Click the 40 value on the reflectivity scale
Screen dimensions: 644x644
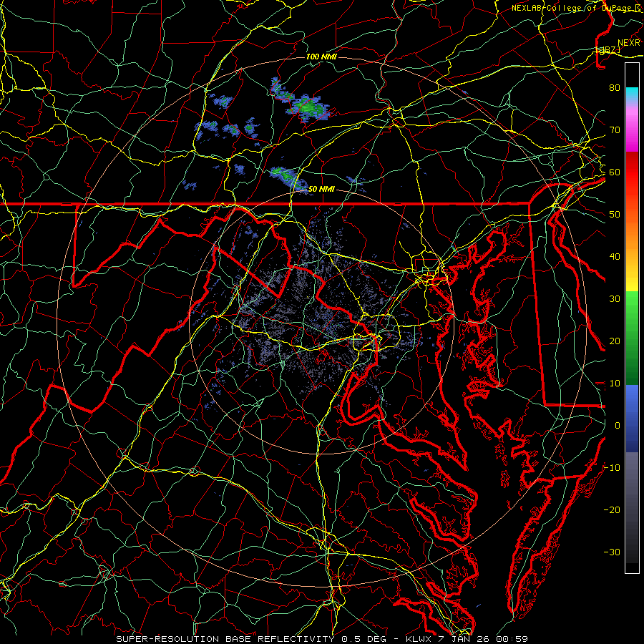click(x=615, y=256)
